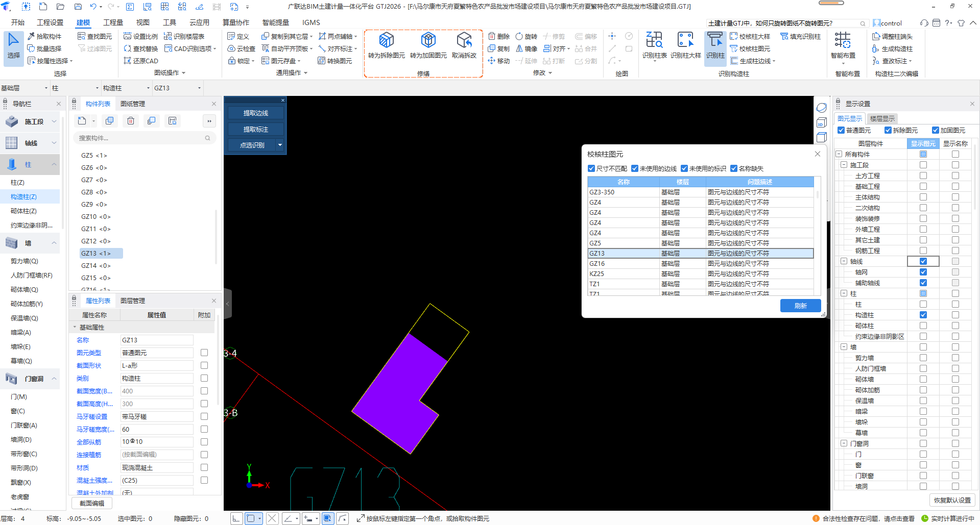
Task: Click 取消拆改 icon
Action: click(464, 45)
